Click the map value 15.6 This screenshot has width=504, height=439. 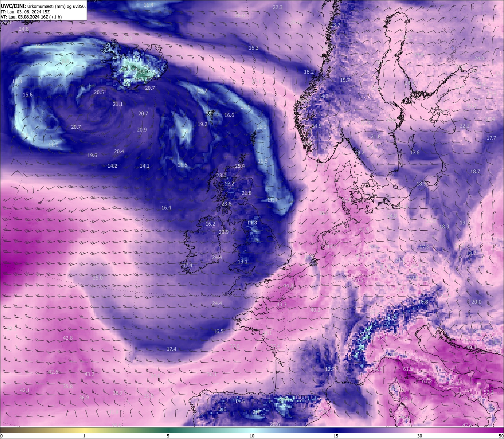point(28,95)
